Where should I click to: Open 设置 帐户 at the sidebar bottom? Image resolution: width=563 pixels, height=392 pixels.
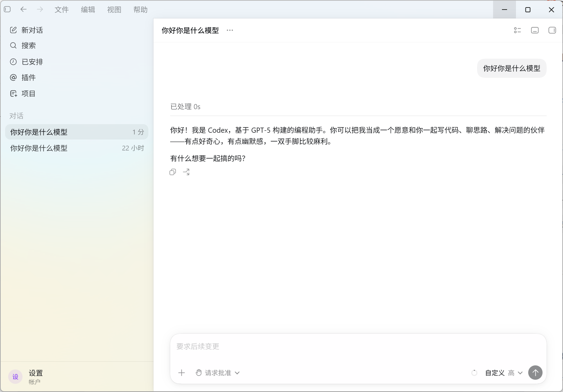coord(77,377)
